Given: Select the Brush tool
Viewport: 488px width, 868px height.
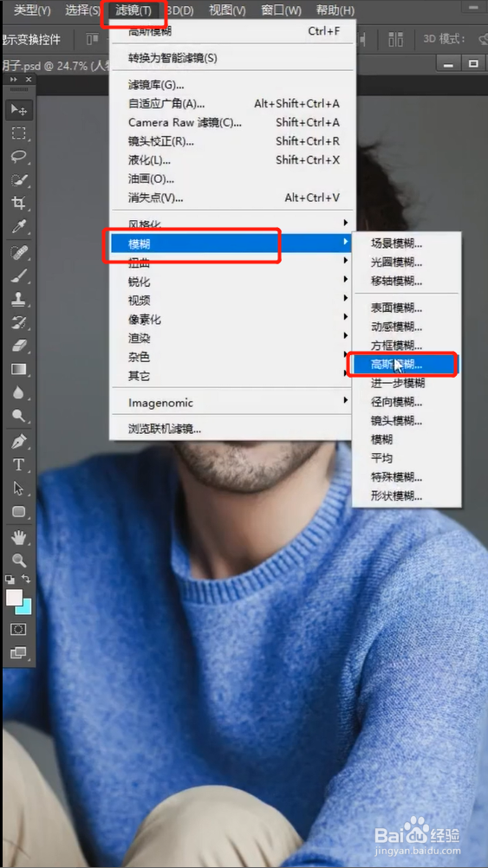Looking at the screenshot, I should [x=19, y=275].
